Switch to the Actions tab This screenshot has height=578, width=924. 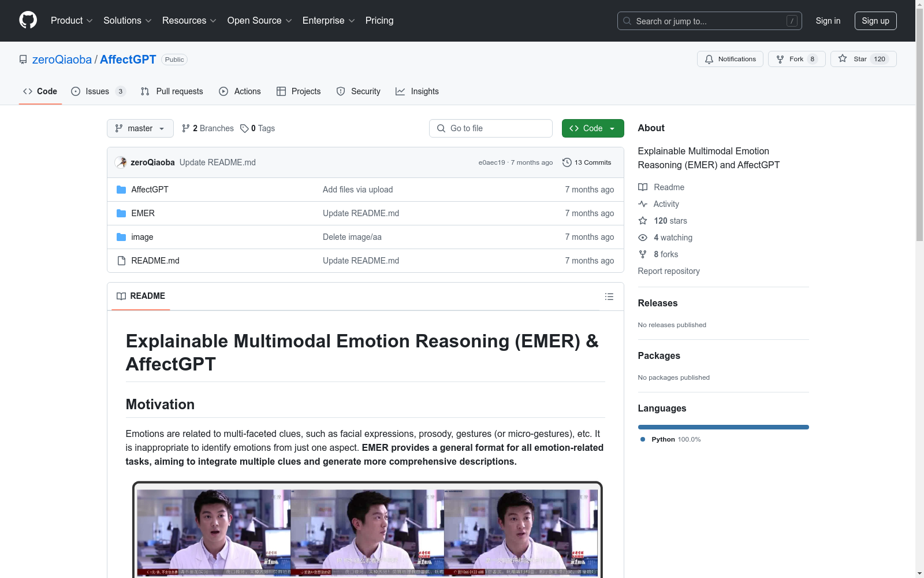pyautogui.click(x=240, y=91)
